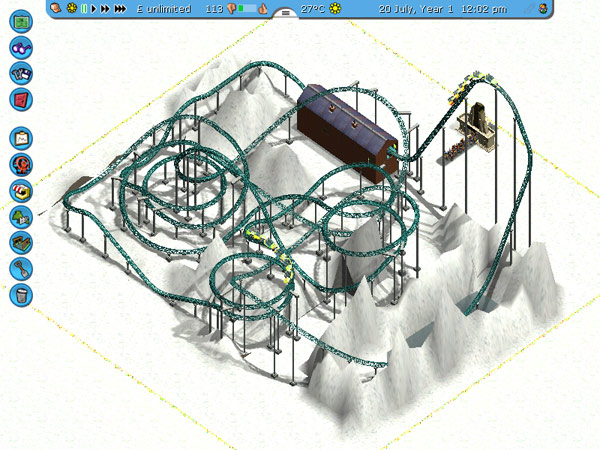Click the faded pencil icon in top bar
The height and width of the screenshot is (450, 600).
tap(529, 8)
